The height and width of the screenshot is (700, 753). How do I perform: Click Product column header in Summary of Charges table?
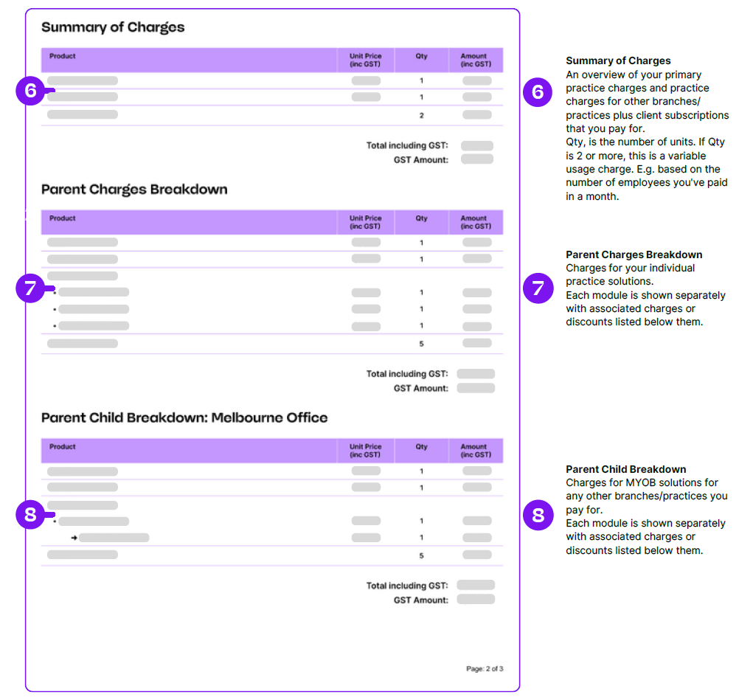tap(63, 56)
